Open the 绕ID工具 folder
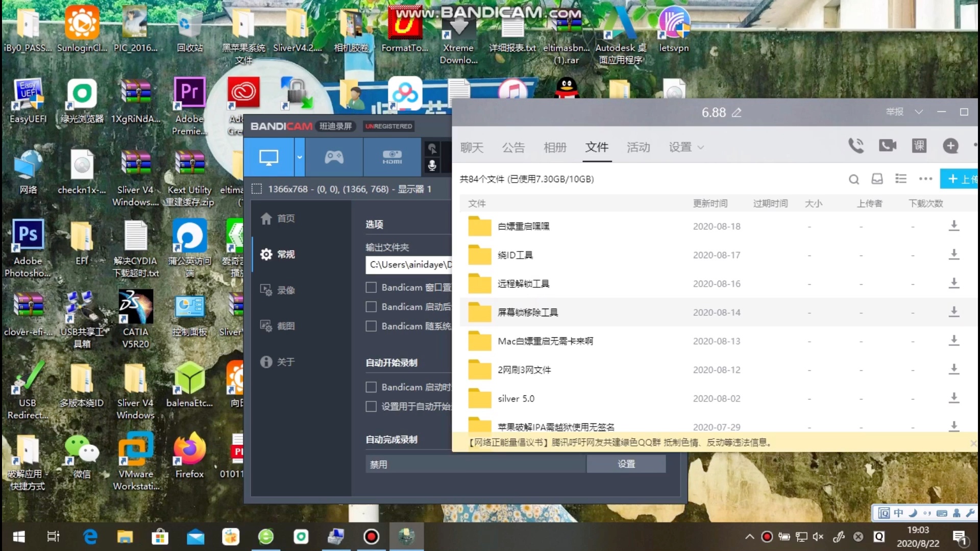Screen dimensions: 980x551 coord(515,255)
